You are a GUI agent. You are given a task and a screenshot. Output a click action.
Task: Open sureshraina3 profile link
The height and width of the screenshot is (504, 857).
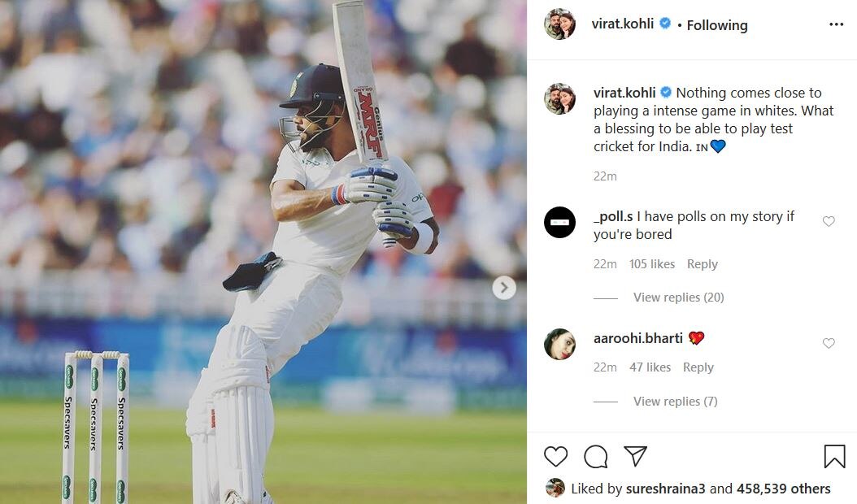tap(667, 489)
